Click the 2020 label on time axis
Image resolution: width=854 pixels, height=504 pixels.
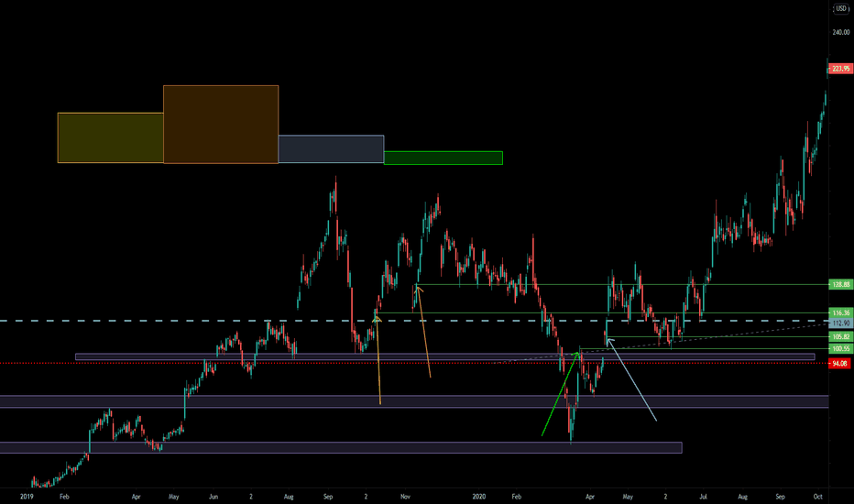[x=478, y=497]
